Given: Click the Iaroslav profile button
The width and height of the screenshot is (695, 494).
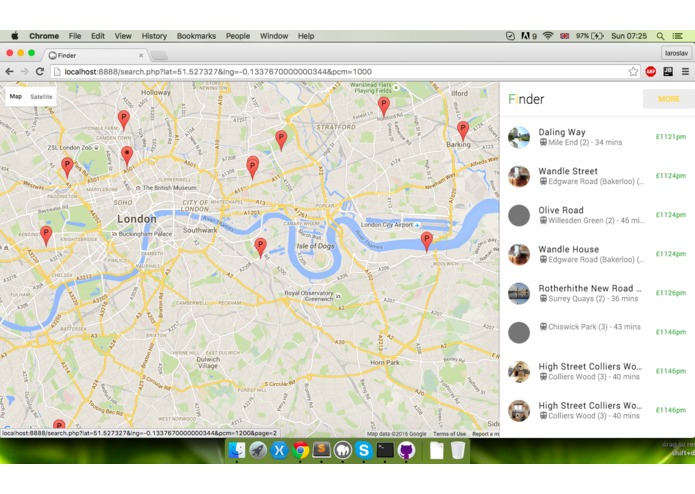Looking at the screenshot, I should pos(676,53).
